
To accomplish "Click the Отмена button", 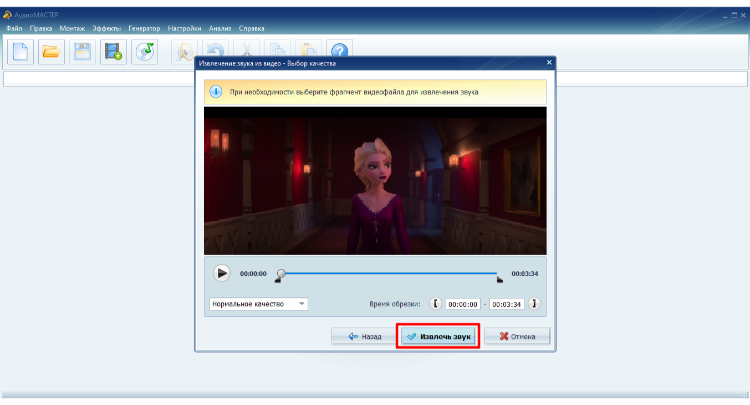I will (x=517, y=337).
